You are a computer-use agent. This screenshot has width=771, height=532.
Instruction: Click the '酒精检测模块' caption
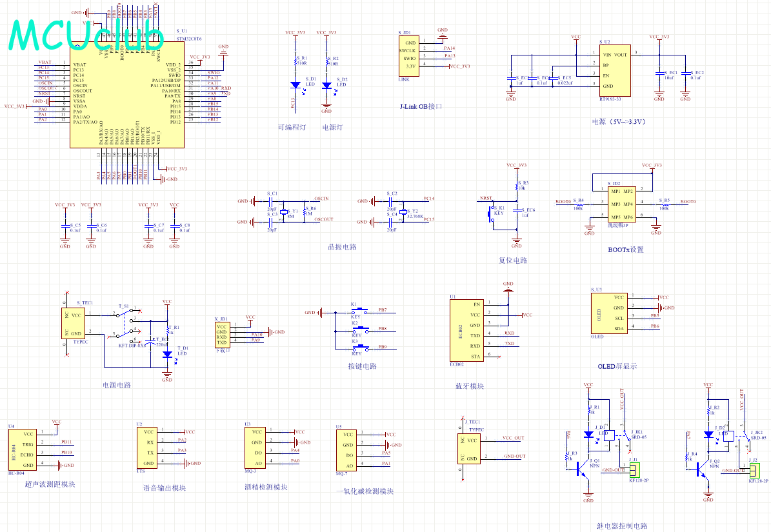click(266, 488)
